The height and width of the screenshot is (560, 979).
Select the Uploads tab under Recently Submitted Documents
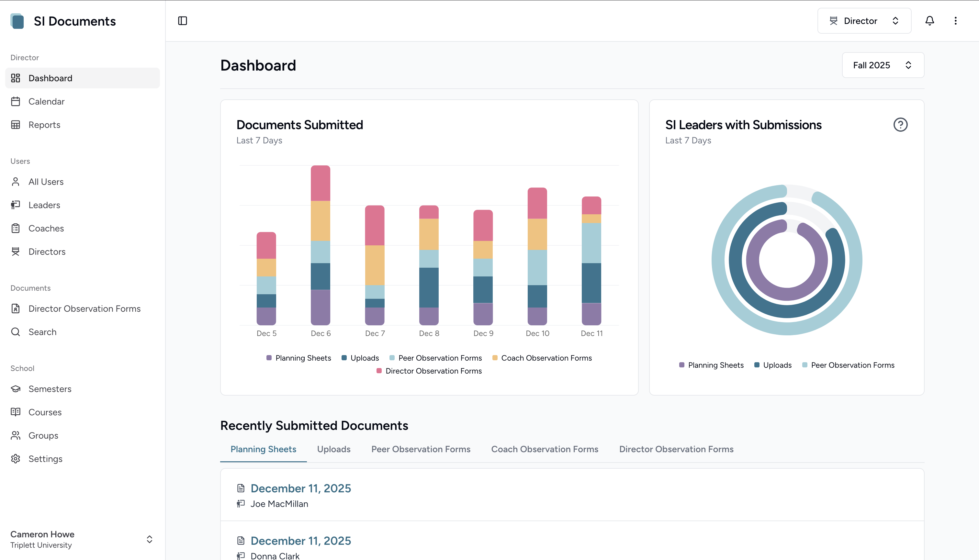pos(333,449)
